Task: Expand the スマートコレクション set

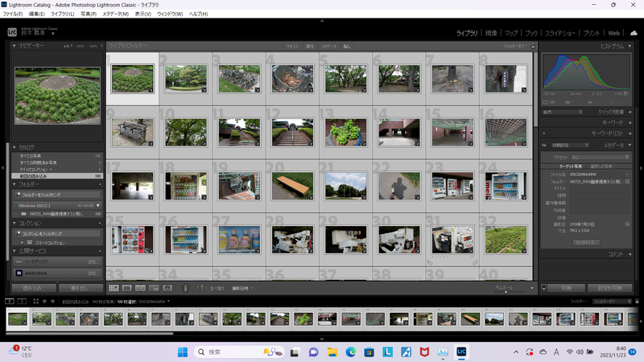Action: [x=23, y=243]
